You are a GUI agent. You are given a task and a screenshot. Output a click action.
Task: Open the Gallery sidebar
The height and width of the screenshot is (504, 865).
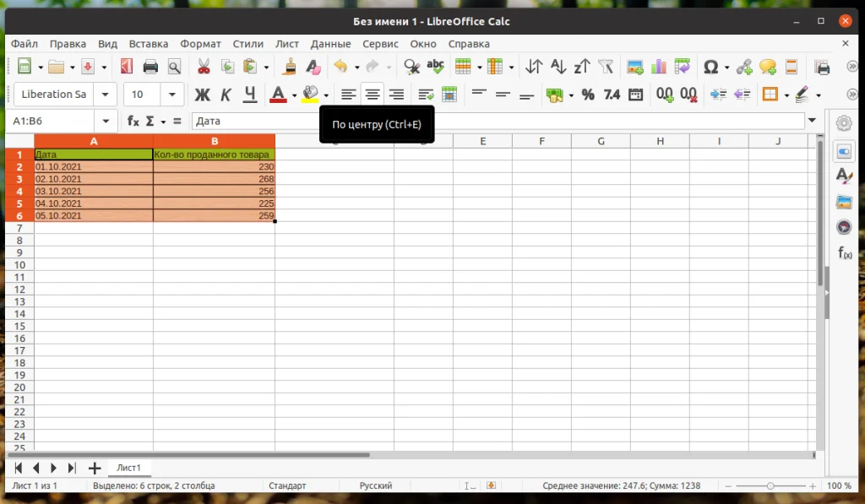tap(843, 203)
